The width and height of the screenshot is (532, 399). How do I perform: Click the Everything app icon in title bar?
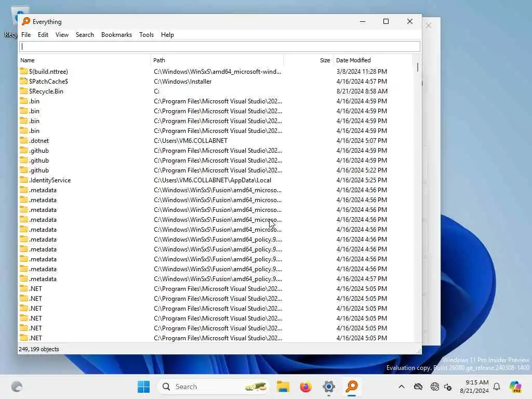point(26,21)
